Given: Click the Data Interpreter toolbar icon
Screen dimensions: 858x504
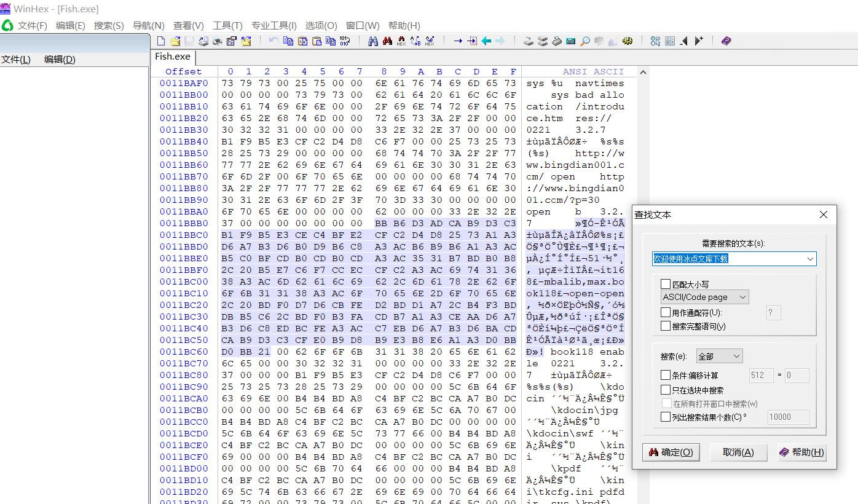Looking at the screenshot, I should coord(670,41).
